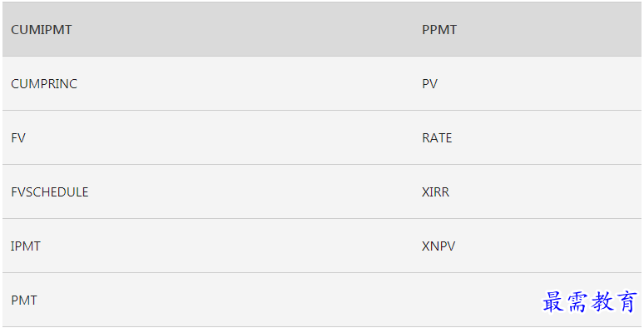This screenshot has height=328, width=644.
Task: Click the CUMIPMT function name
Action: pos(41,30)
